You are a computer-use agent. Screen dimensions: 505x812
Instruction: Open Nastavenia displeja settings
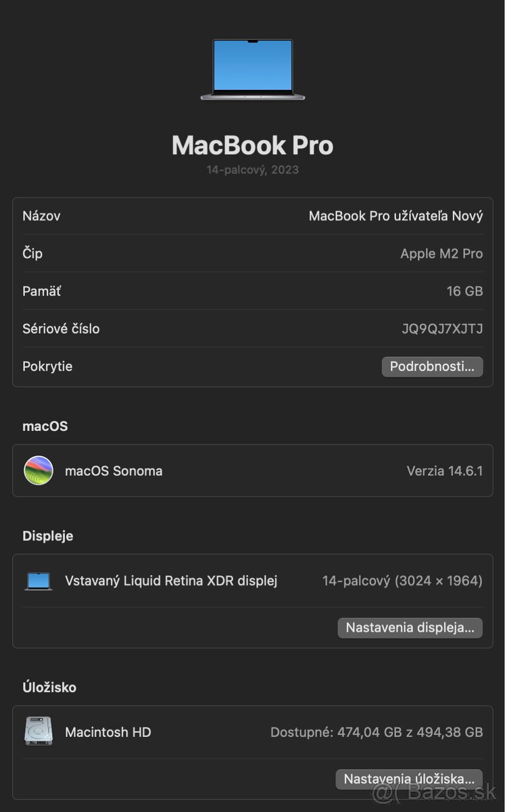(x=410, y=628)
